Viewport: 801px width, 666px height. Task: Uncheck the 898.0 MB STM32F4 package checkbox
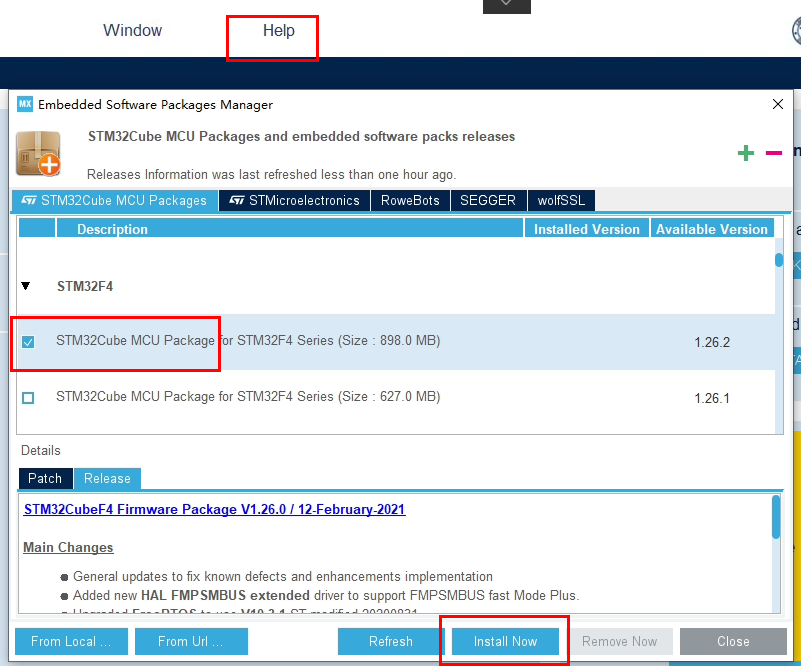point(28,342)
